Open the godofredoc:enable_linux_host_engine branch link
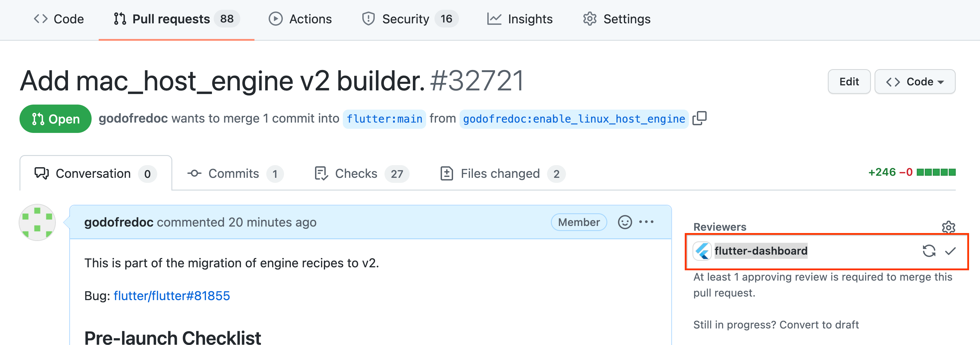980x345 pixels. pos(573,118)
